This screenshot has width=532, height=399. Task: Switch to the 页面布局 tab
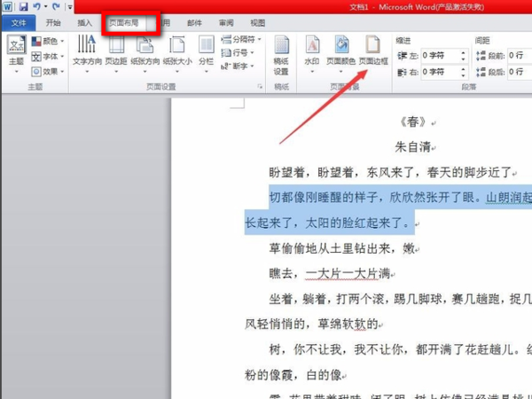pos(124,23)
